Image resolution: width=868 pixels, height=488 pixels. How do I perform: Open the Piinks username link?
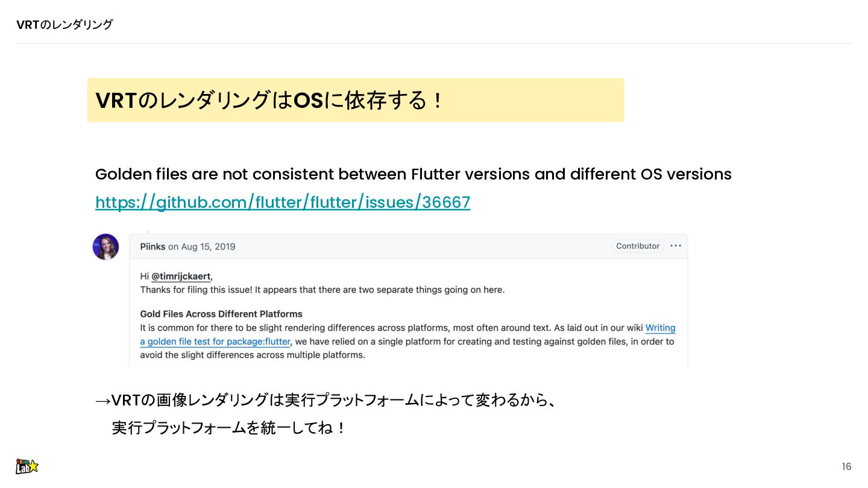pos(153,246)
